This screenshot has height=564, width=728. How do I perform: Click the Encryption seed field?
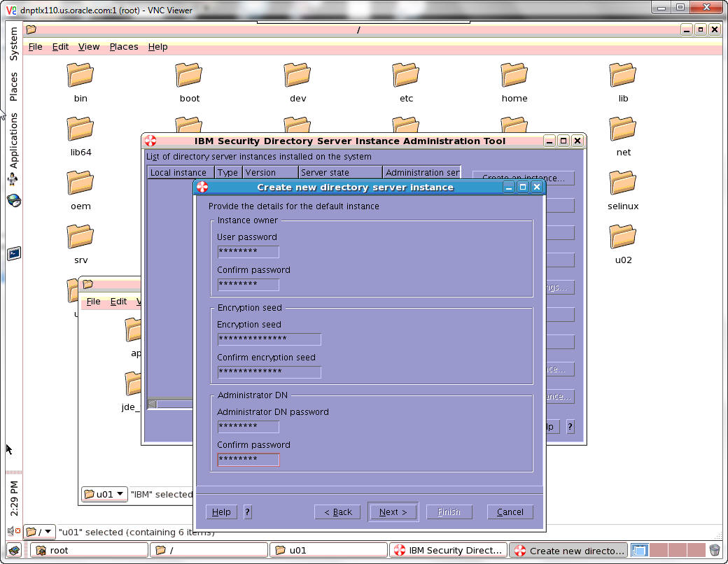(x=269, y=339)
